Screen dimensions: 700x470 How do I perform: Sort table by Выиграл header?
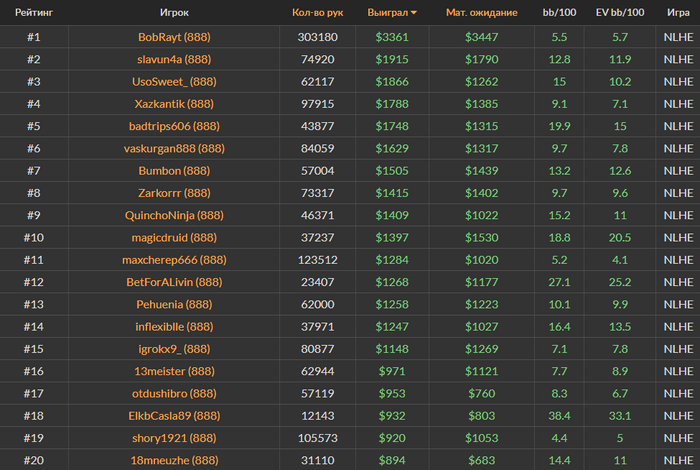(x=388, y=12)
